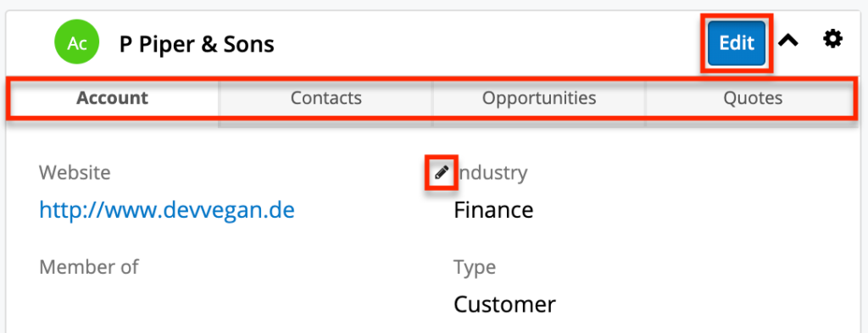Click the green Ac account avatar icon
This screenshot has width=868, height=333.
click(77, 43)
